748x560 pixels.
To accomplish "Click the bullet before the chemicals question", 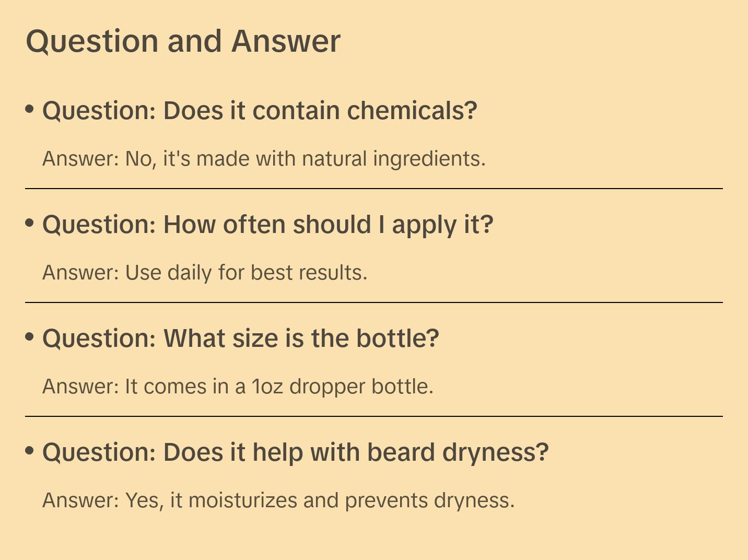I will pos(30,109).
